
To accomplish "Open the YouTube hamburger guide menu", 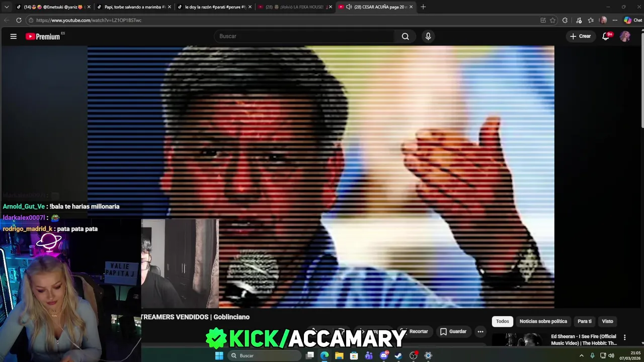I will point(14,36).
